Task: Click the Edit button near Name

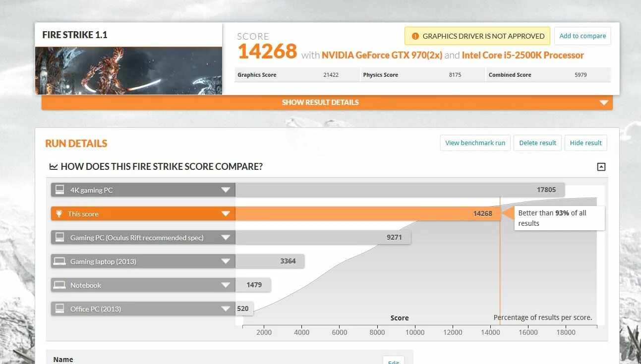Action: (x=394, y=361)
